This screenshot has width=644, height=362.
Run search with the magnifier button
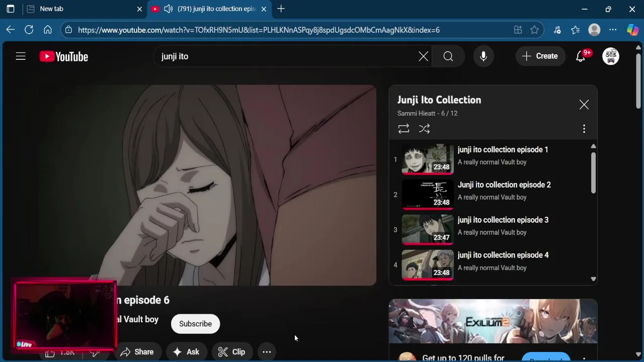(448, 56)
